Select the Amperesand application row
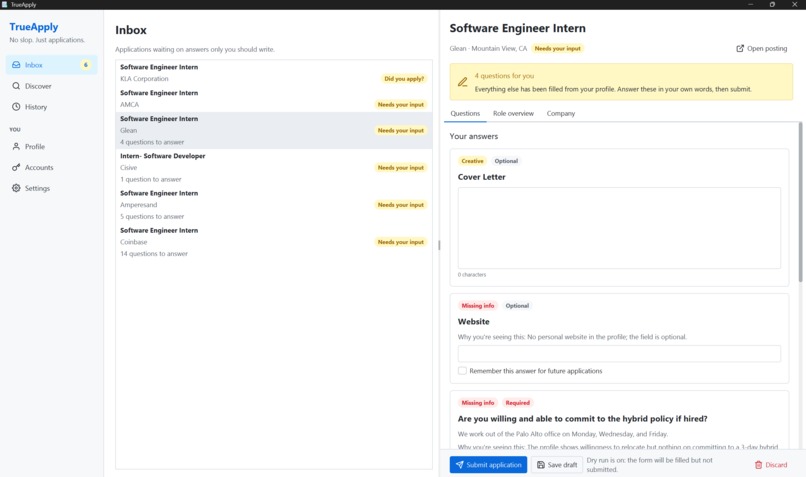 tap(273, 205)
